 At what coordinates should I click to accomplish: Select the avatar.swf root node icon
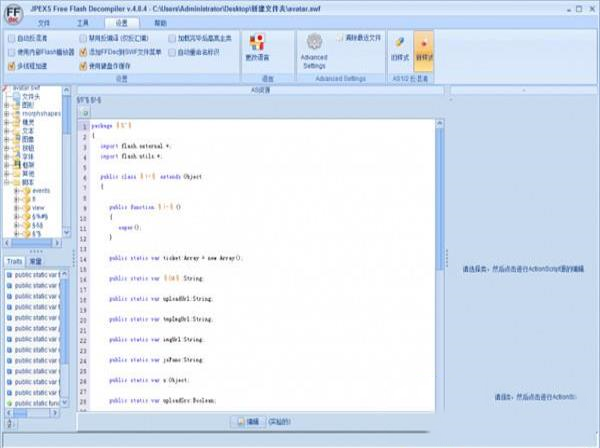pyautogui.click(x=5, y=88)
